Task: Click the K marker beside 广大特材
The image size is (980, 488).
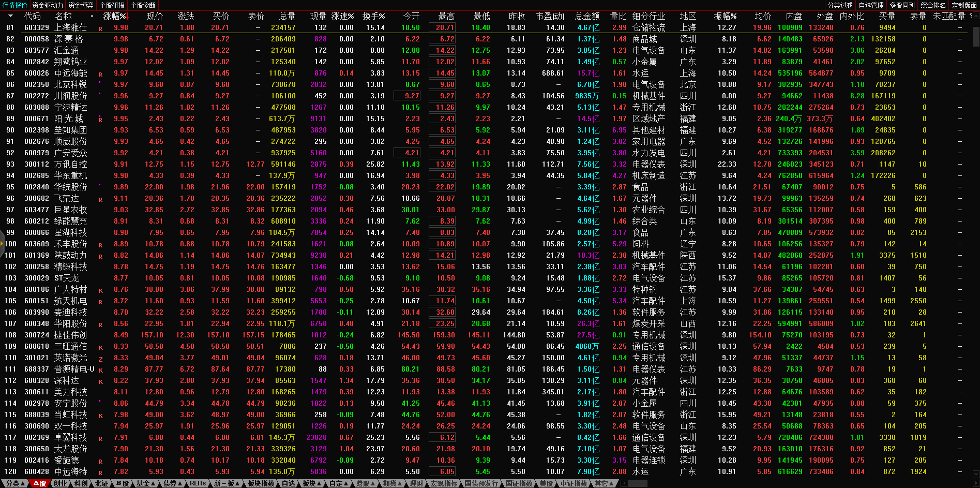Action: tap(100, 291)
